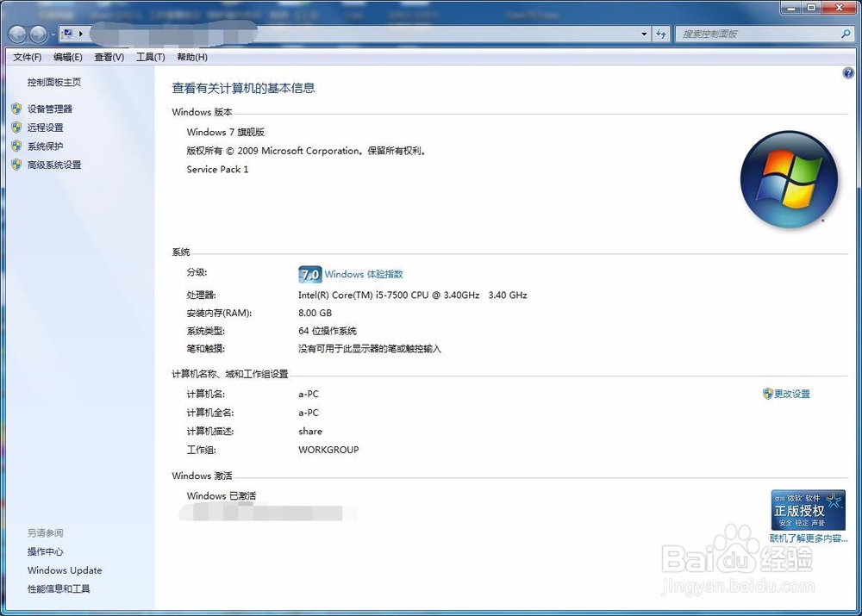
Task: Open the 查看(V) menu
Action: pos(109,57)
